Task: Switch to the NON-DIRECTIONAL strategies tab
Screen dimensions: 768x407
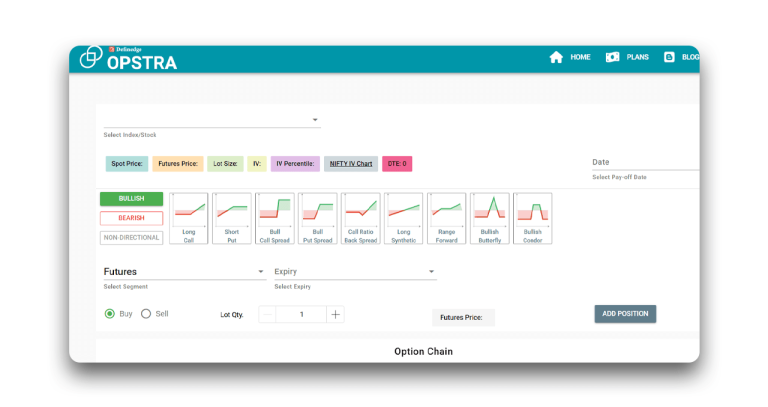Action: click(131, 238)
